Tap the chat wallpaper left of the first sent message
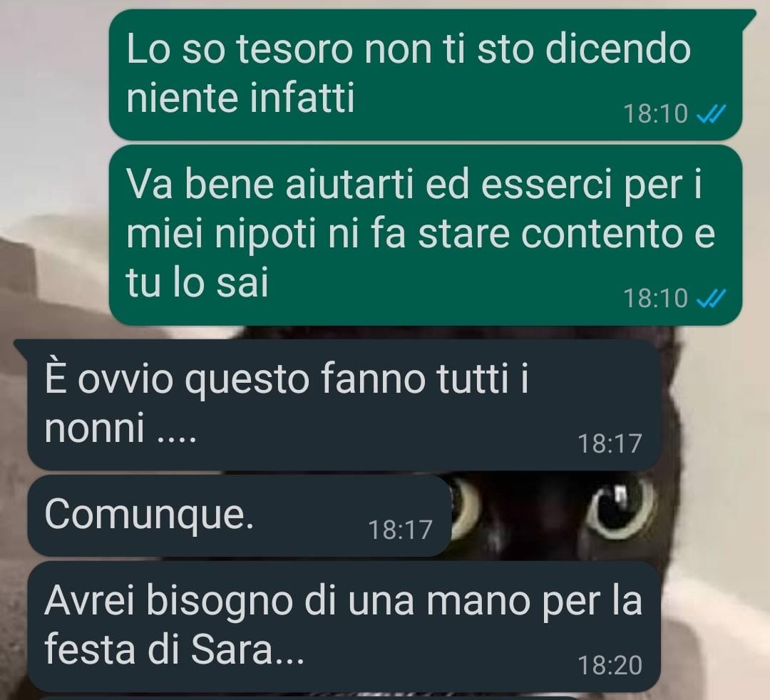770x700 pixels. (x=54, y=73)
